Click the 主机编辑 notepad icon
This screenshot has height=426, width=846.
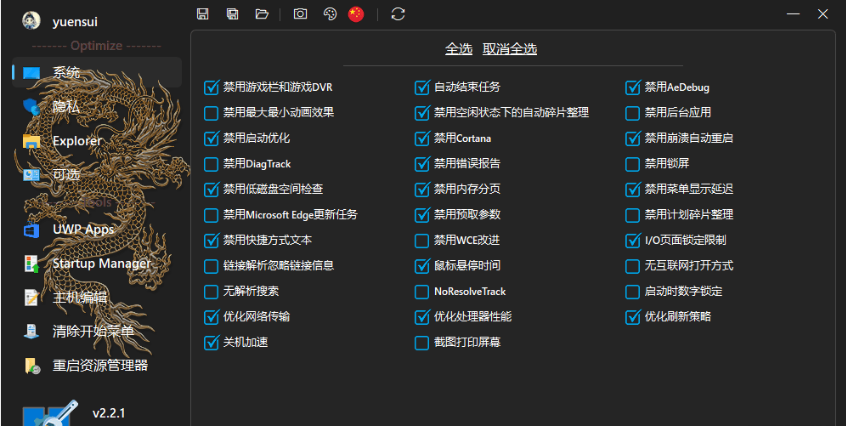pos(31,298)
